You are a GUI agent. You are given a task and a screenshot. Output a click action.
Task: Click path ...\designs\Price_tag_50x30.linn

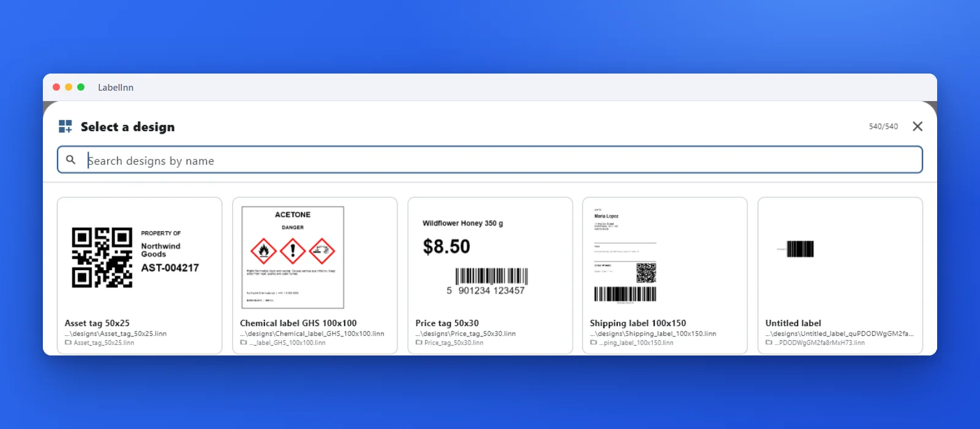point(466,333)
